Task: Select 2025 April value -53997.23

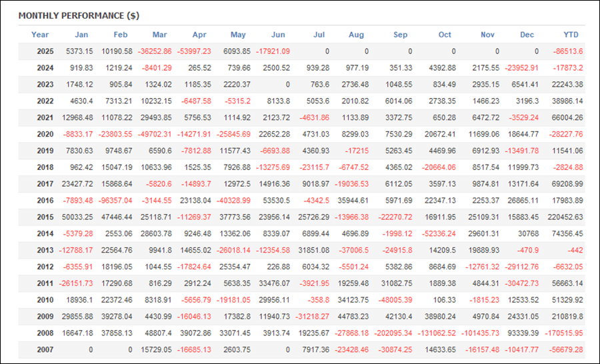Action: pyautogui.click(x=194, y=51)
